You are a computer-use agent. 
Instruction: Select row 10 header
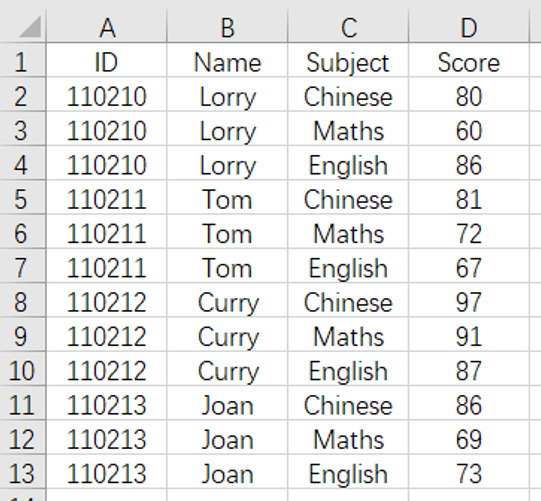point(22,369)
